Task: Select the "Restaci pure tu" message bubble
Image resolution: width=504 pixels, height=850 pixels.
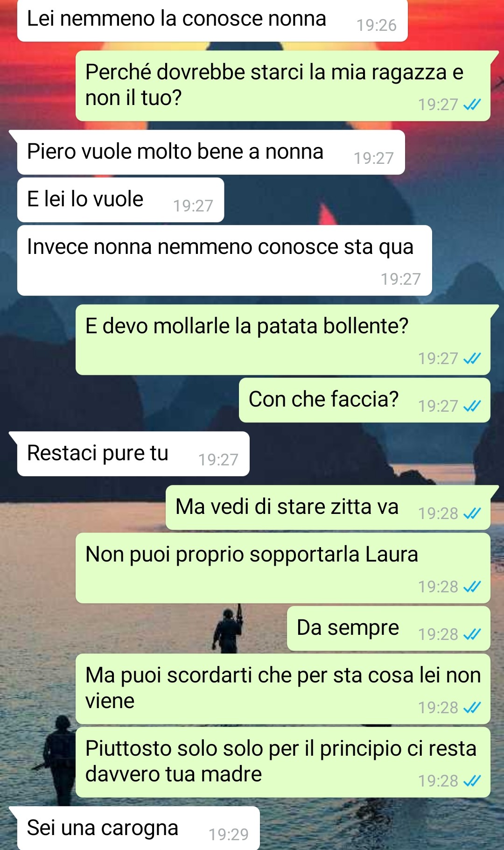Action: 133,454
